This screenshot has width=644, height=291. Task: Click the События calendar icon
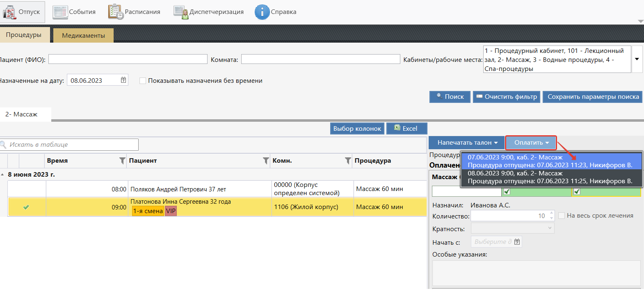pyautogui.click(x=60, y=12)
